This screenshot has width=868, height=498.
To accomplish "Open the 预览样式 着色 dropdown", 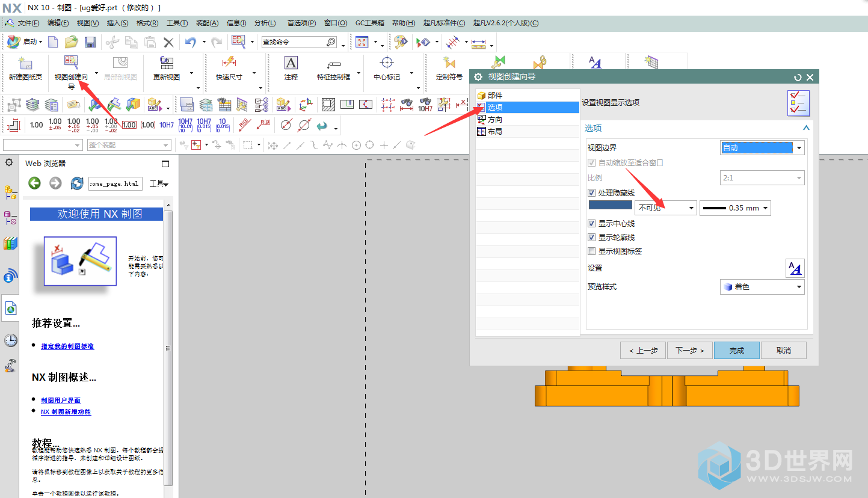I will pyautogui.click(x=762, y=287).
